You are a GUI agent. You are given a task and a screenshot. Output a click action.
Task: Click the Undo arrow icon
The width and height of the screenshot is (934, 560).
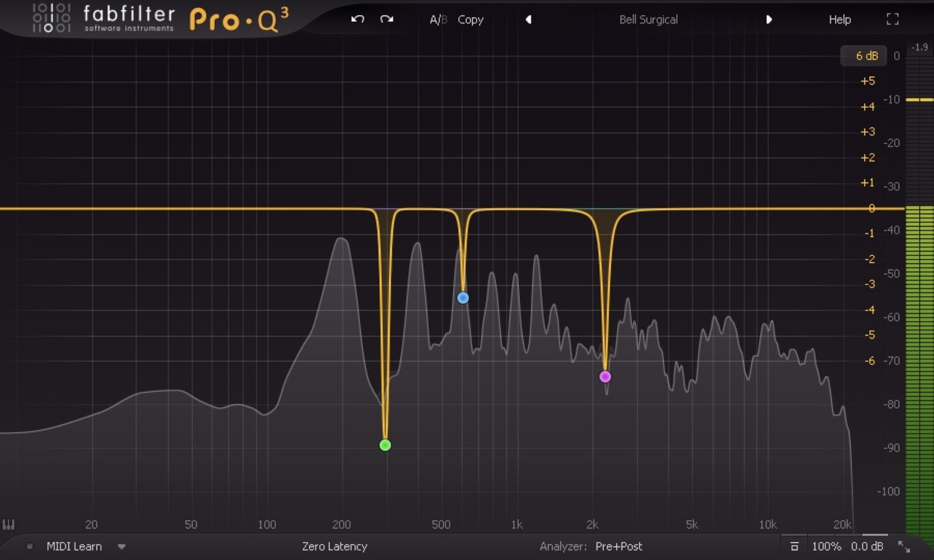pyautogui.click(x=357, y=19)
